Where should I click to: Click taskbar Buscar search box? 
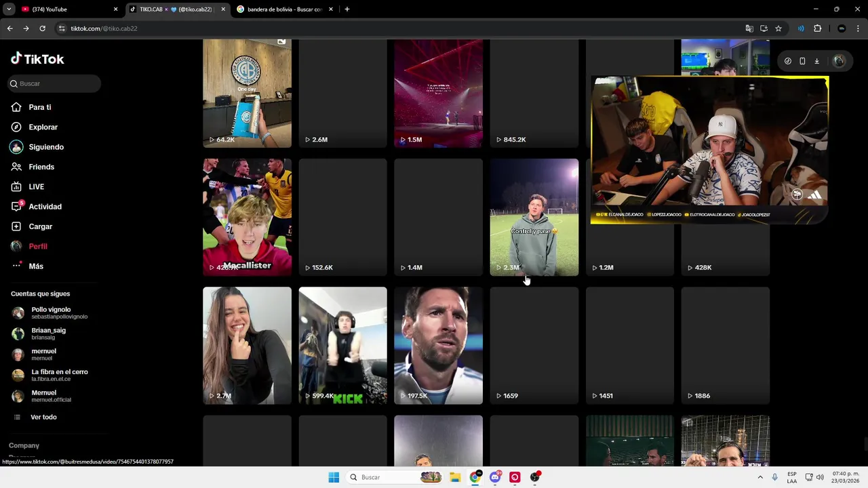pyautogui.click(x=395, y=477)
